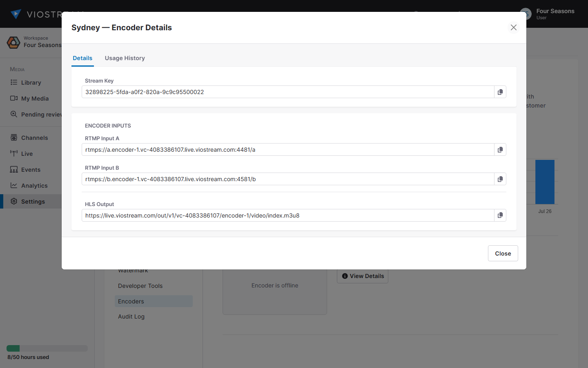Focus the Stream Key field

[x=288, y=92]
